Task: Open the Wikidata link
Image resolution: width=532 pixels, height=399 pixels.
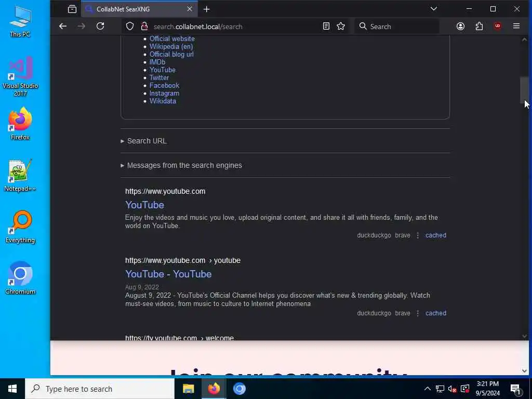Action: [163, 101]
